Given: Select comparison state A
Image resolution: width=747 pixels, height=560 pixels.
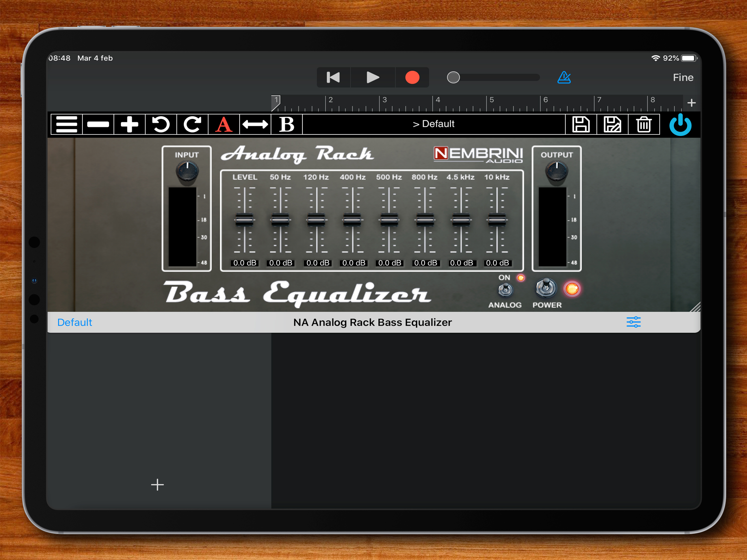Looking at the screenshot, I should [x=224, y=124].
